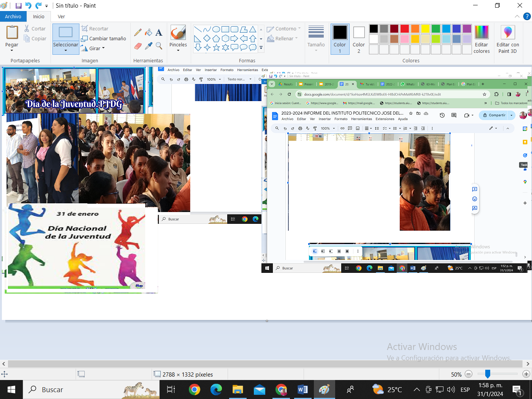
Task: Choose the Cloud callout shape
Action: click(x=253, y=47)
